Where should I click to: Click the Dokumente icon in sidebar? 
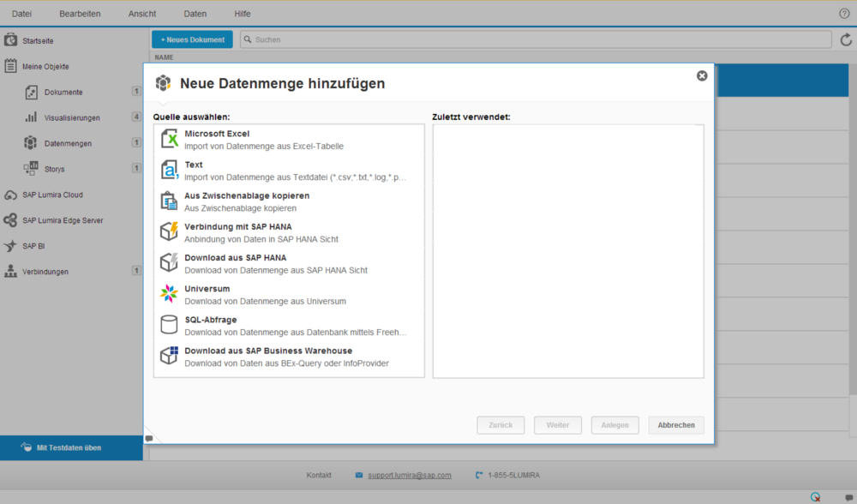31,92
